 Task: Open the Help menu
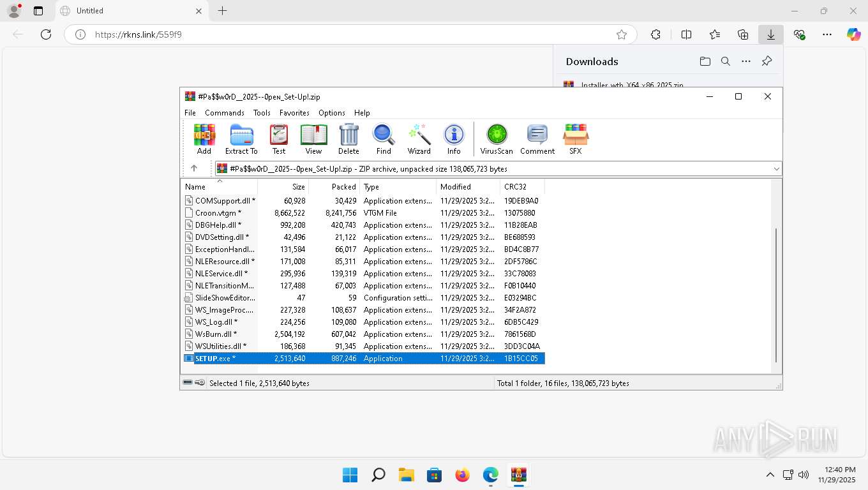tap(362, 113)
